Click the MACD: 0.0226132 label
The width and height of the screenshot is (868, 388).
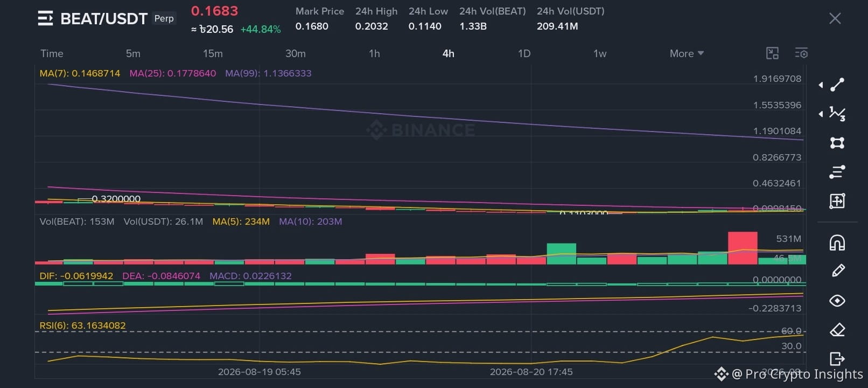click(250, 276)
